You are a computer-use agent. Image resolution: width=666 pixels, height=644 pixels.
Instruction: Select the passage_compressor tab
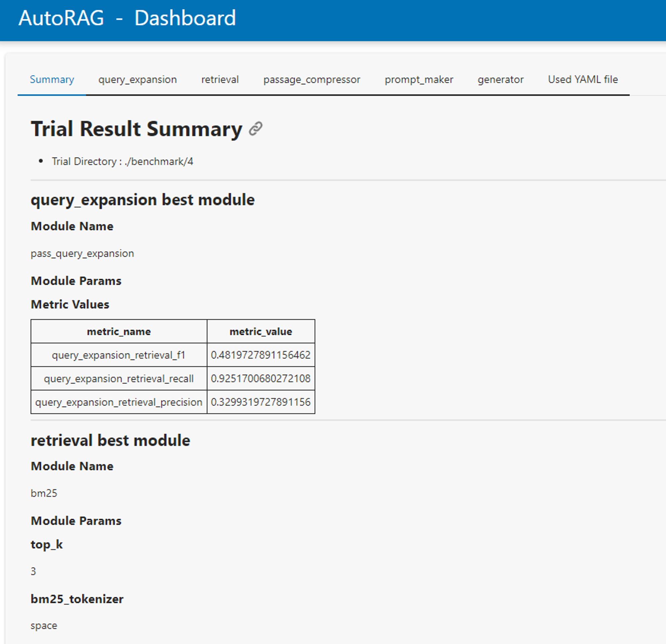click(x=311, y=80)
